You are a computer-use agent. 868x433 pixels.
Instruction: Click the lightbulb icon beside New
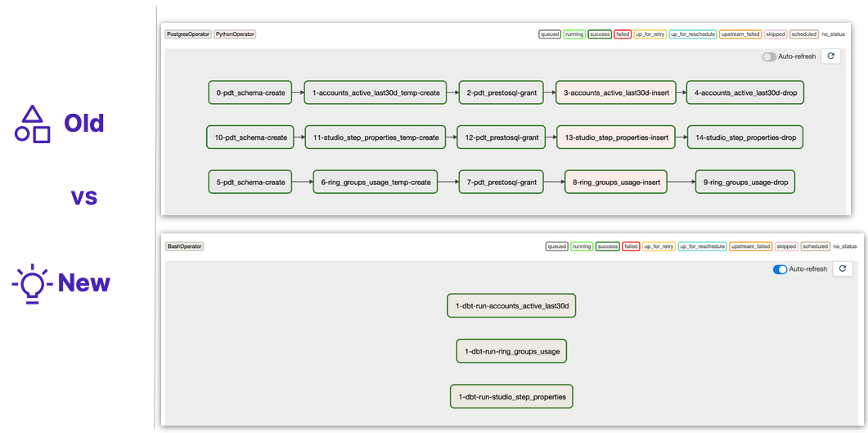point(33,283)
